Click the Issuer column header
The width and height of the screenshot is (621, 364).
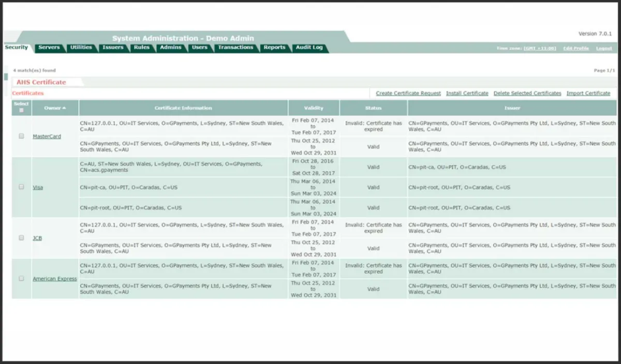click(x=512, y=108)
